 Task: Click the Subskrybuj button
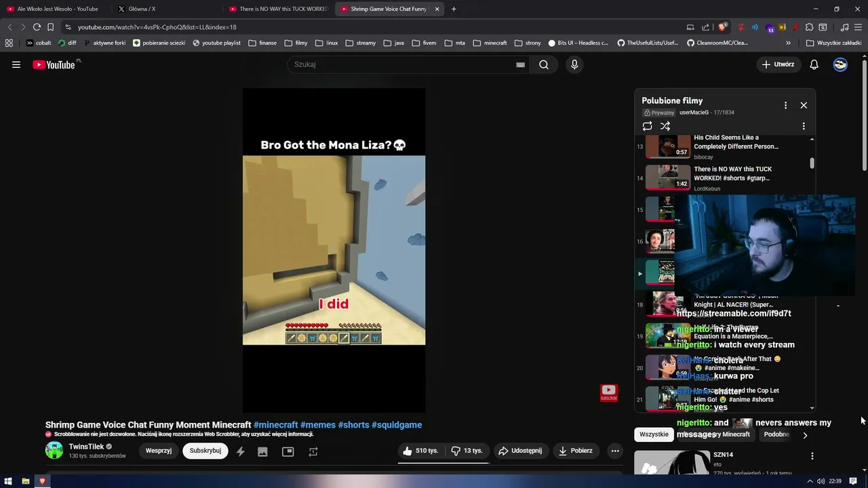click(x=205, y=451)
